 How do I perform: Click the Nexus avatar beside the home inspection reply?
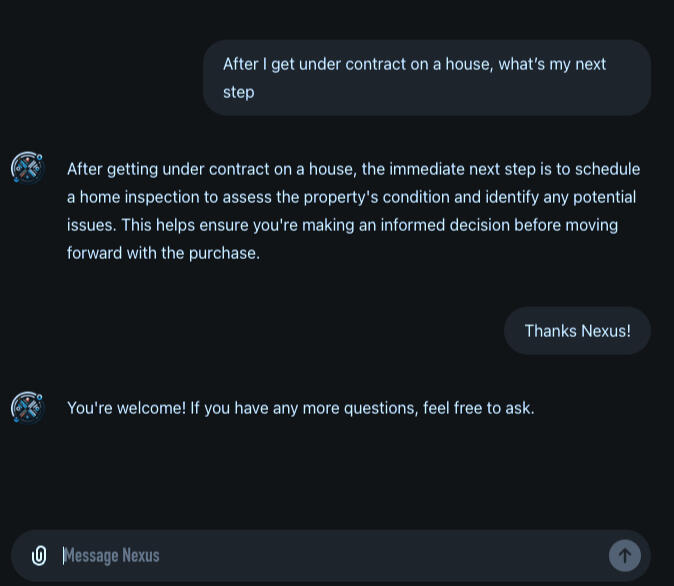(27, 167)
